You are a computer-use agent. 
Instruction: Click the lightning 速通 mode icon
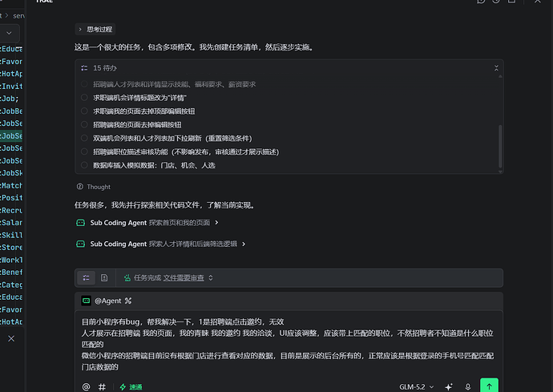tap(123, 386)
